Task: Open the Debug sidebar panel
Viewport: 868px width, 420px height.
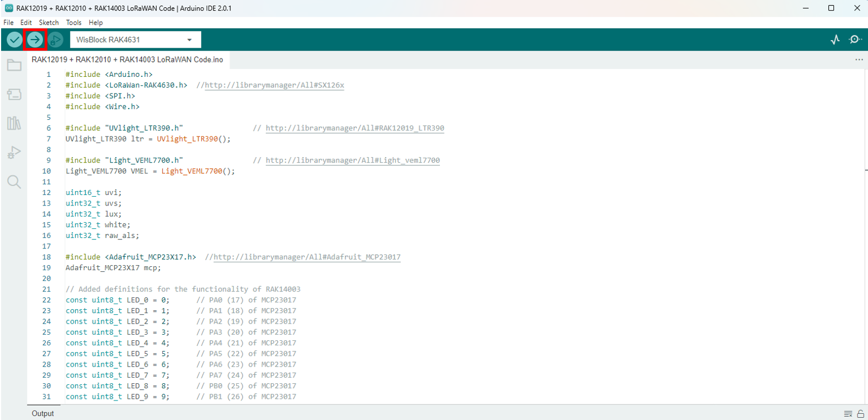Action: [x=14, y=152]
